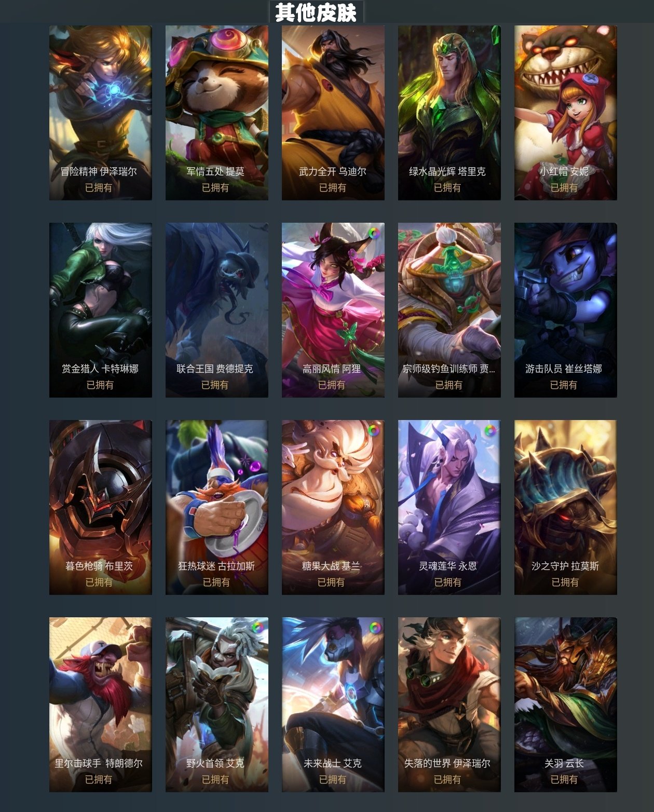The image size is (654, 812).
Task: View 联合王国 费德提克 skin card
Action: (x=217, y=310)
